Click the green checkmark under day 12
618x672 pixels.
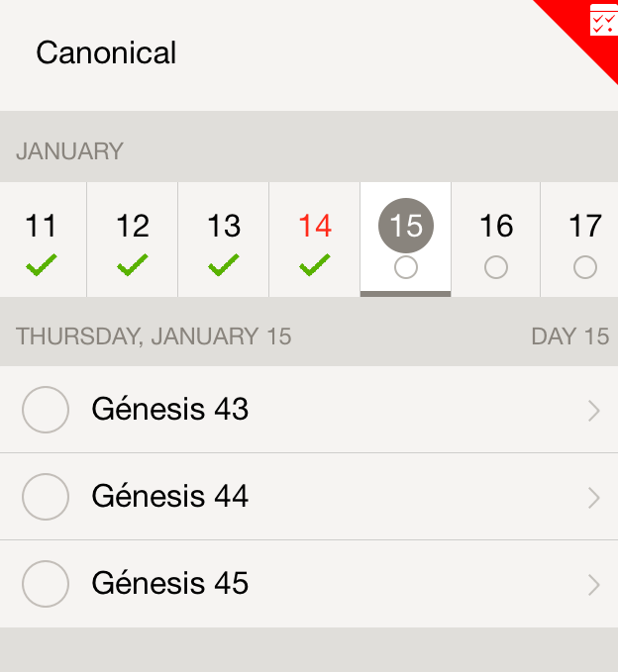[132, 265]
